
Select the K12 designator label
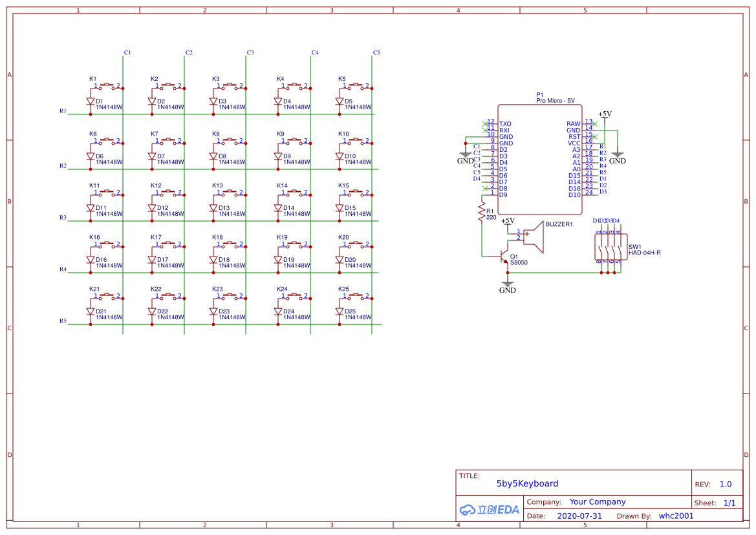click(x=156, y=185)
